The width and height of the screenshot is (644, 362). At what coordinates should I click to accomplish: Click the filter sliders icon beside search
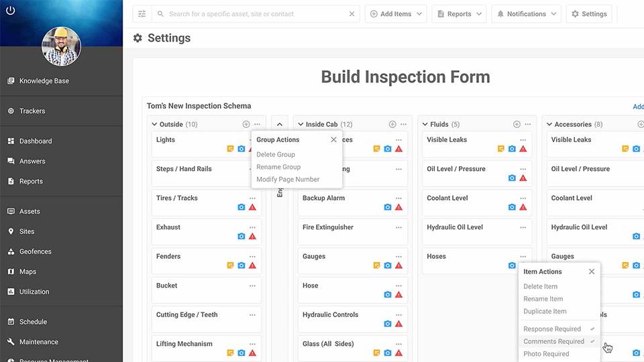click(142, 14)
